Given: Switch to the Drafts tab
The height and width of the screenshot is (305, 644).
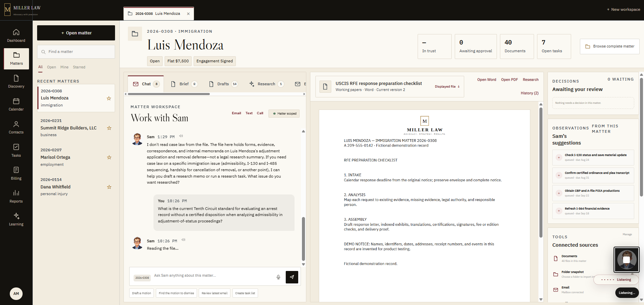Looking at the screenshot, I should tap(223, 84).
